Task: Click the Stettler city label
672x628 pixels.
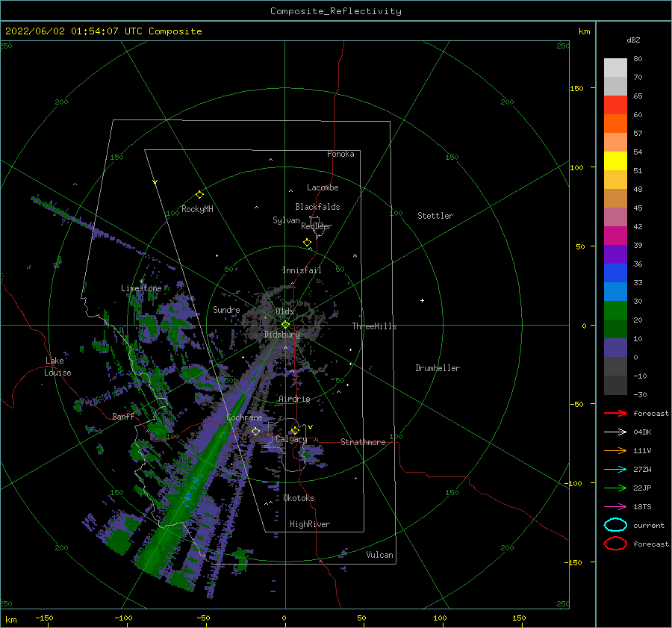Action: (435, 216)
